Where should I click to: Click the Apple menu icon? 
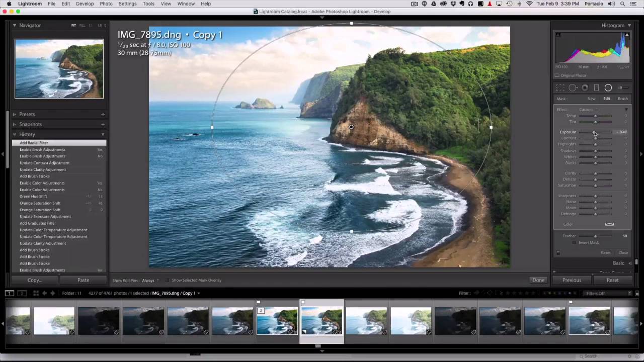point(8,4)
